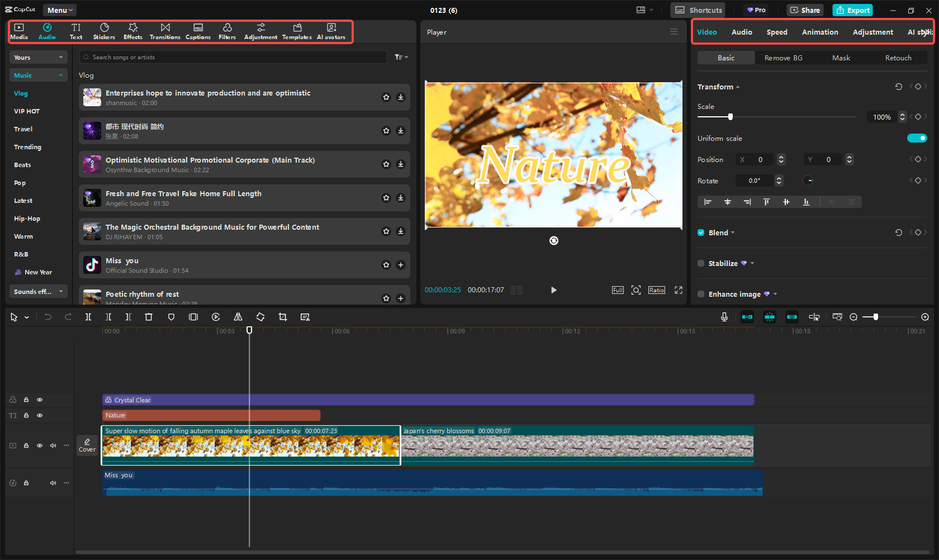Click the Export button
Viewport: 939px width, 560px height.
click(852, 10)
